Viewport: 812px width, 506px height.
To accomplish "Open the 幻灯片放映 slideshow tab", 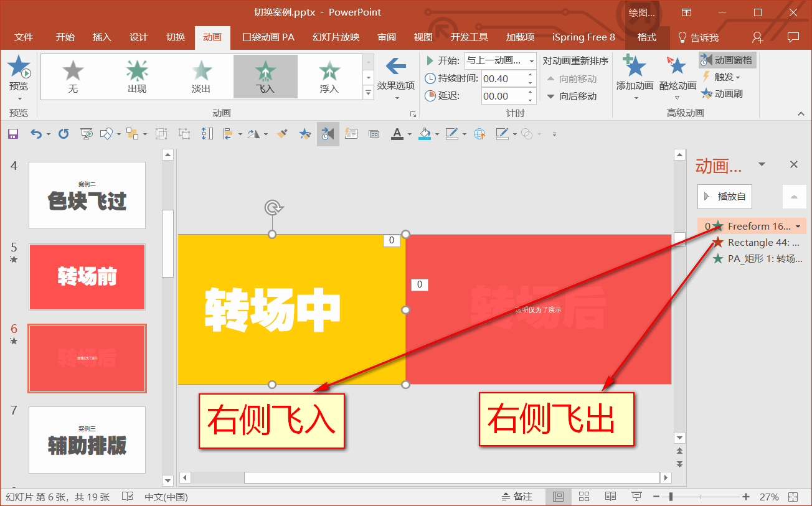I will pyautogui.click(x=336, y=37).
